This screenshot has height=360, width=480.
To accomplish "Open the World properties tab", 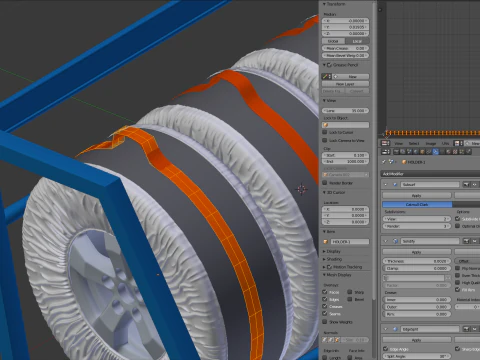I will click(416, 151).
